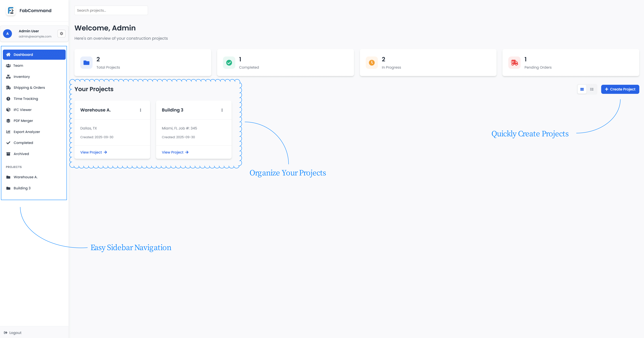Switch to list view layout

coord(592,89)
